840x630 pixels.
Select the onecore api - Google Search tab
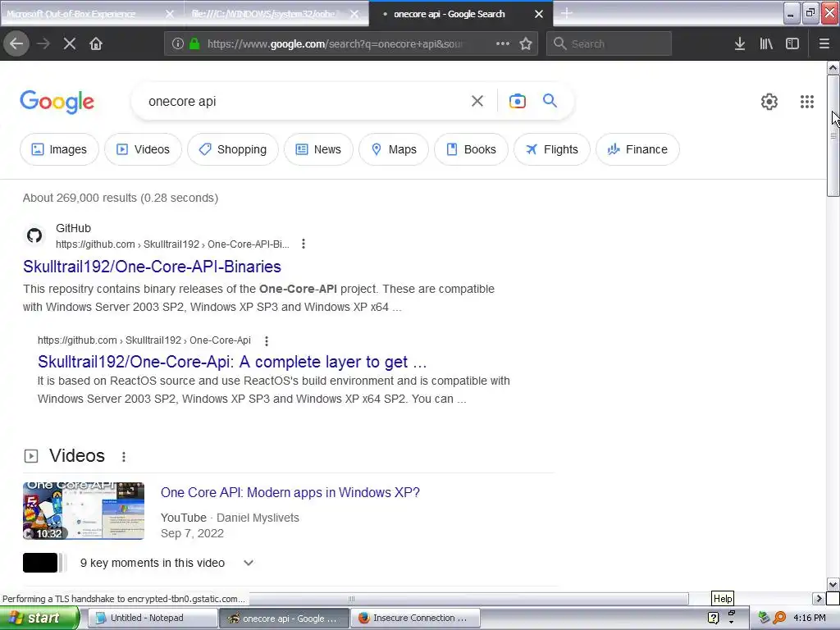450,14
